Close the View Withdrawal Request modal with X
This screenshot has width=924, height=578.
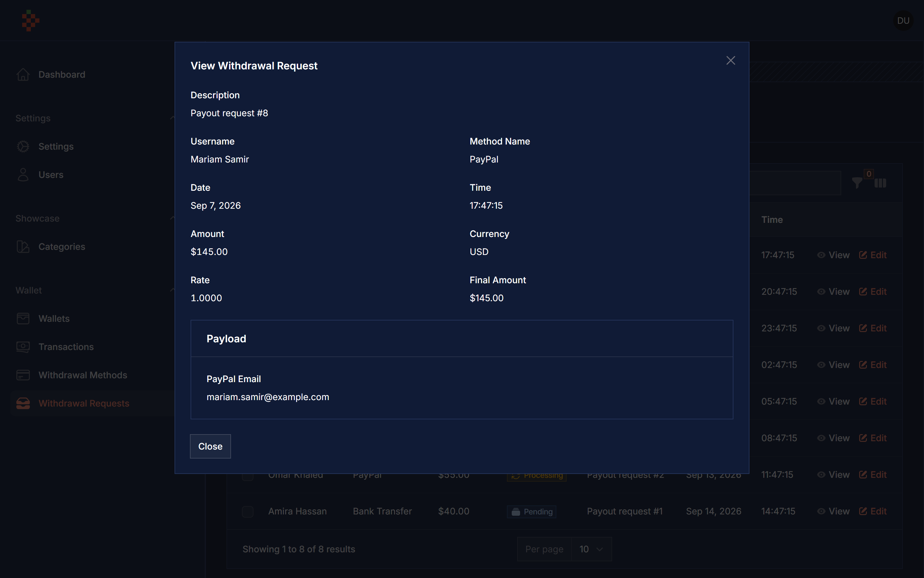pyautogui.click(x=731, y=60)
